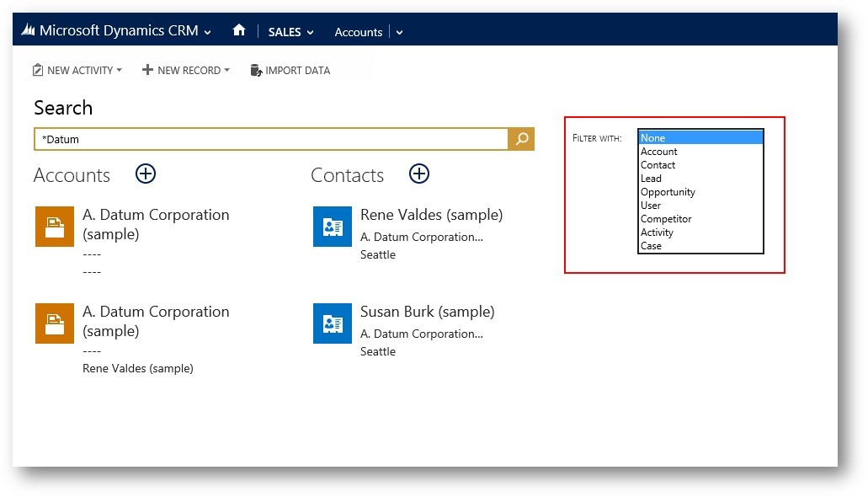Click the IMPORT DATA button

(290, 71)
